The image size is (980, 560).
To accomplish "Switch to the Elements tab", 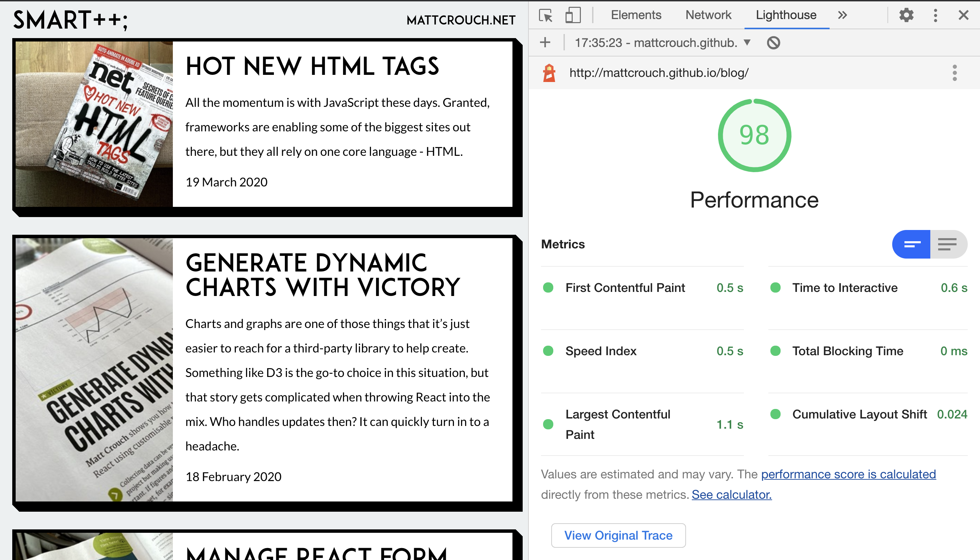I will click(x=636, y=15).
